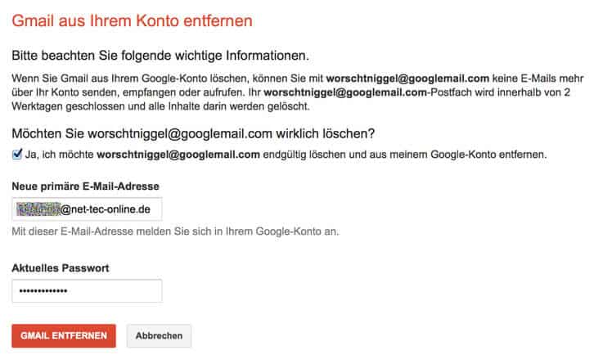Viewport: 594px width, 364px height.
Task: Click '@net-tec-online.de' text inside the email field
Action: [x=106, y=209]
